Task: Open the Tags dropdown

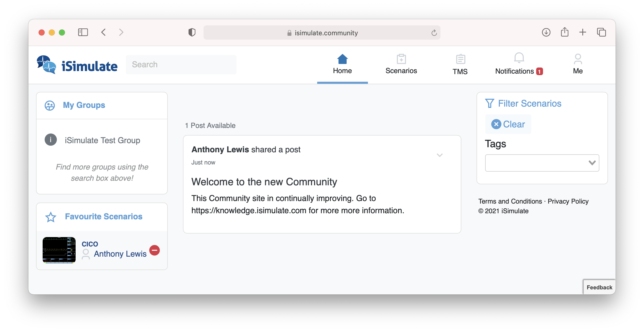Action: tap(542, 163)
